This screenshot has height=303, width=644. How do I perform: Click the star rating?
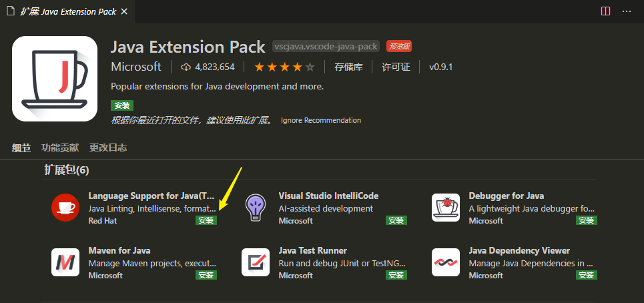point(284,67)
